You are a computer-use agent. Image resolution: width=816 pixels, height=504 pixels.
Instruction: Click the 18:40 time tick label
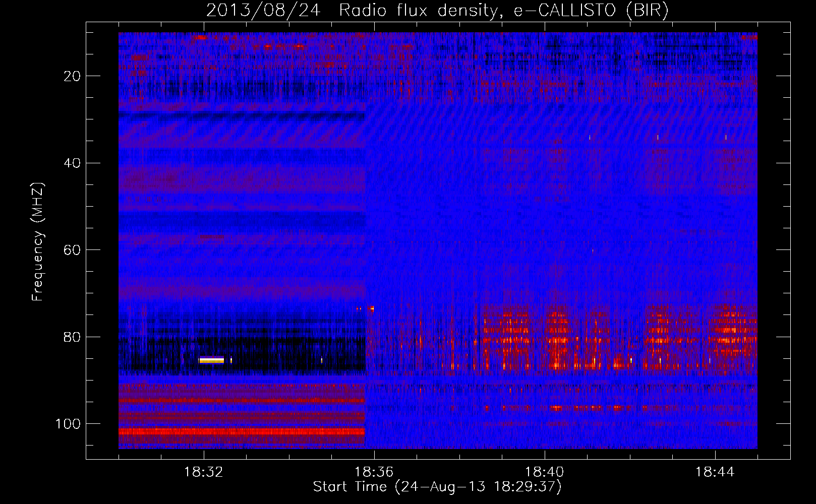point(544,472)
